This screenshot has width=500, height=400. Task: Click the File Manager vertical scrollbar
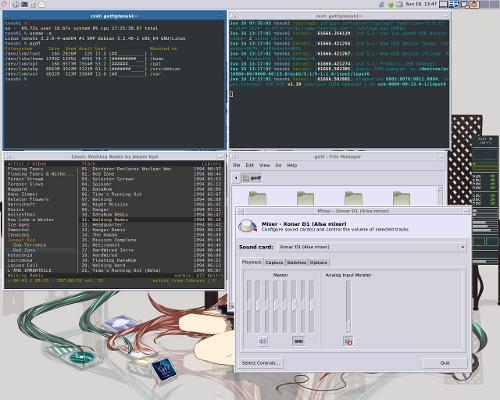[440, 195]
